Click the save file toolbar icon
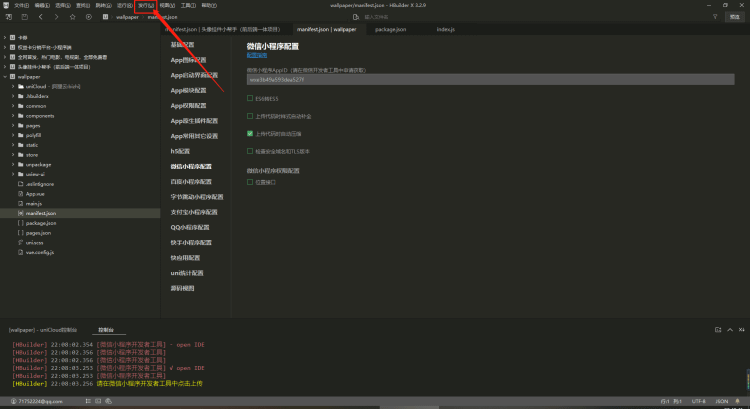 (x=24, y=17)
